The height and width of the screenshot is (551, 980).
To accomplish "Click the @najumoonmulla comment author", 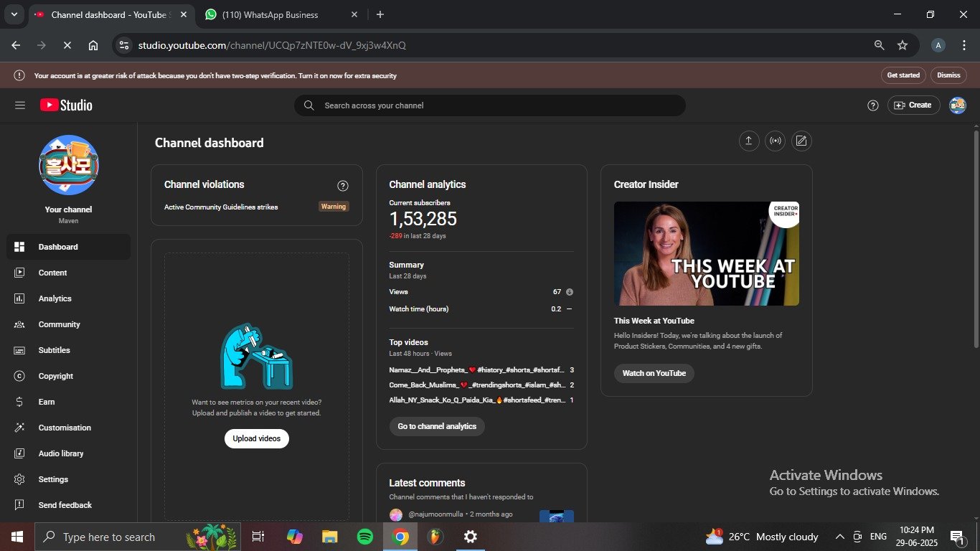I will point(435,514).
